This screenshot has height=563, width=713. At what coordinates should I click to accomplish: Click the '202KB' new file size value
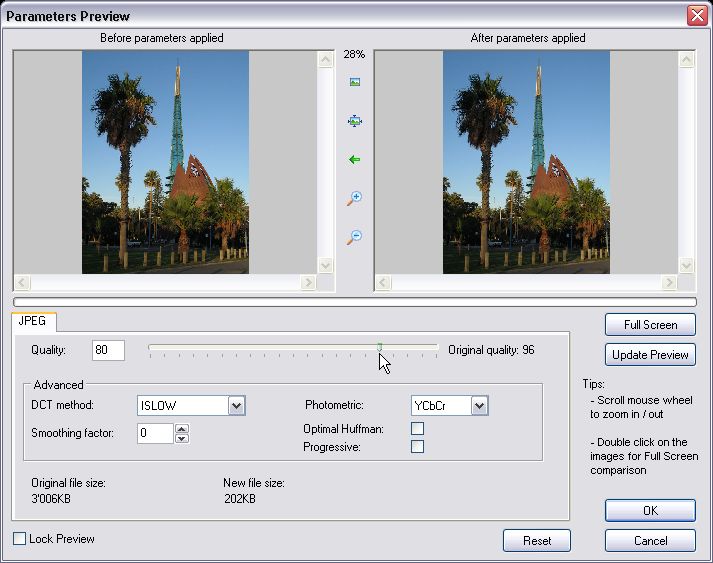tap(240, 499)
